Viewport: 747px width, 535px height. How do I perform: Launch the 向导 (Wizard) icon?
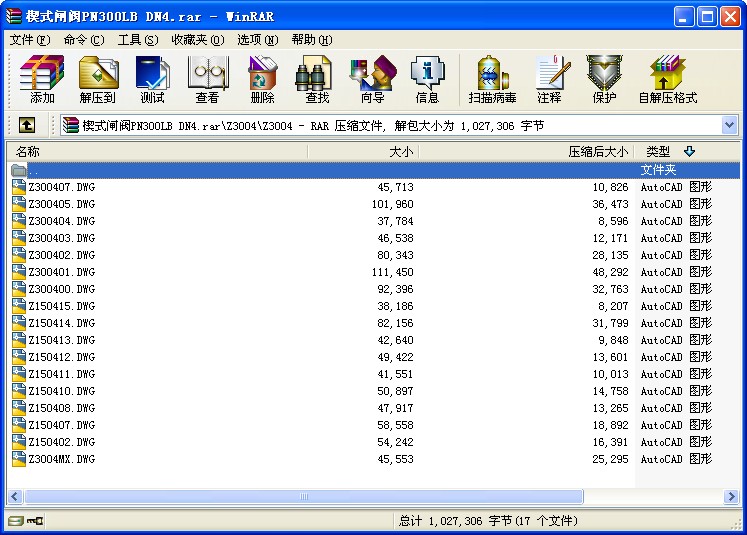pyautogui.click(x=372, y=79)
